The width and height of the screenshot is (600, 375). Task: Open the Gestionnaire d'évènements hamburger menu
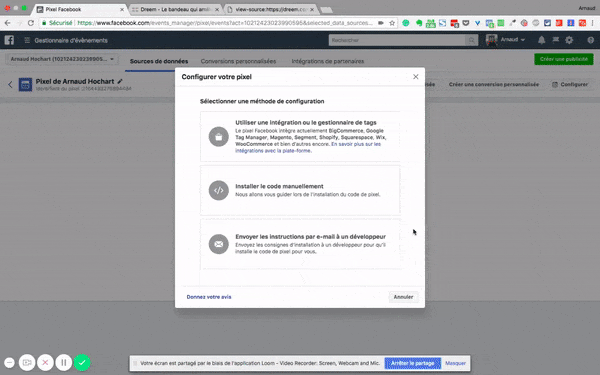coord(27,40)
